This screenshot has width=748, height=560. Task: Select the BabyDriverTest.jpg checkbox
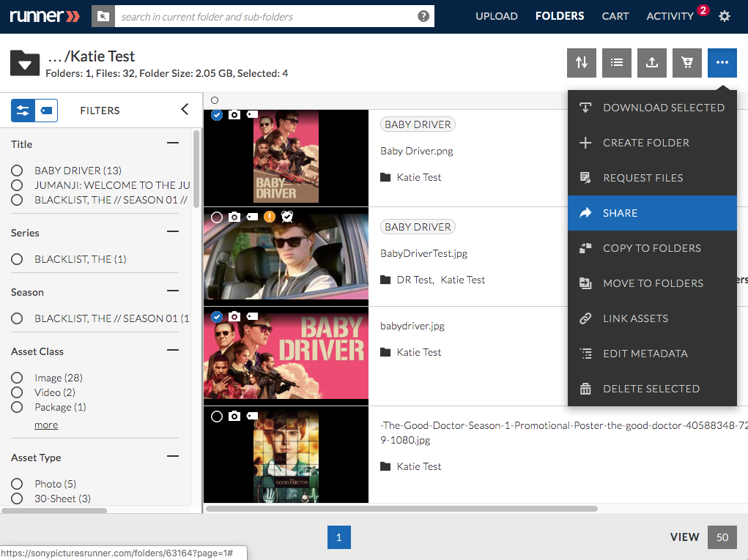coord(217,217)
